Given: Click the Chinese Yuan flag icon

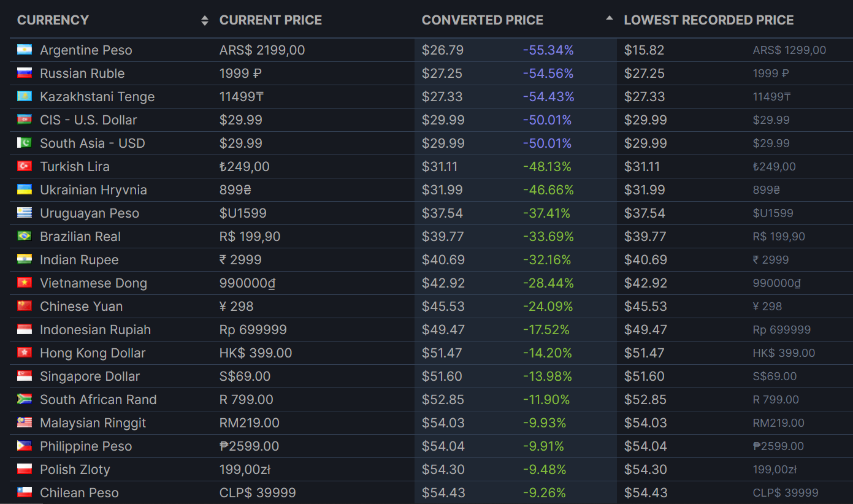Looking at the screenshot, I should 25,306.
